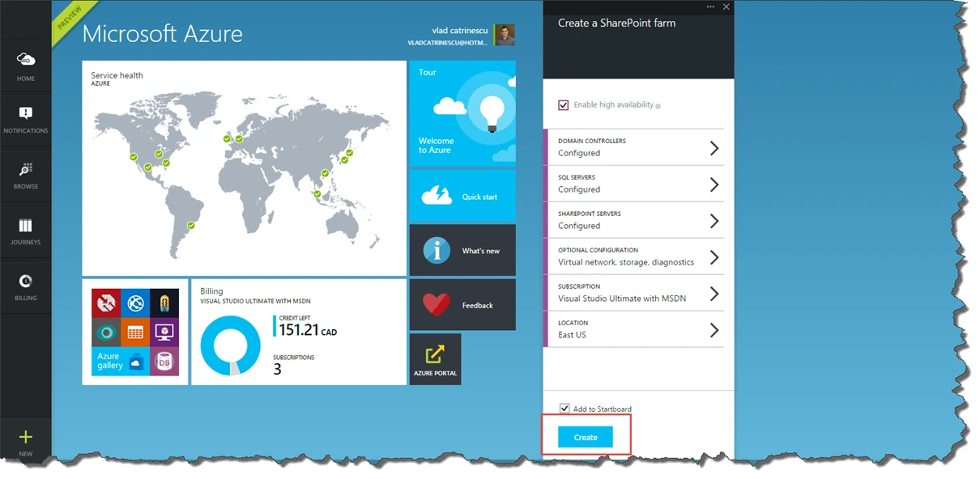Click the green status check on South America

[x=191, y=226]
